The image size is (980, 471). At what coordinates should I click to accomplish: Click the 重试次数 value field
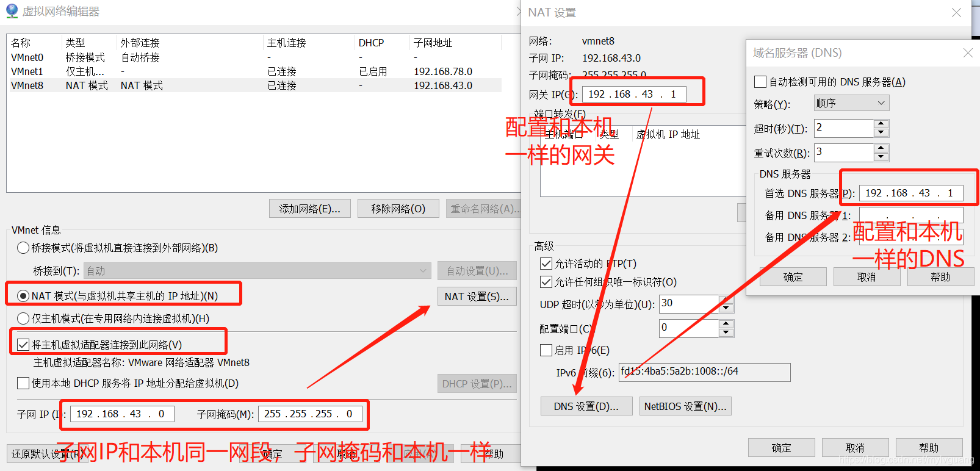click(845, 153)
